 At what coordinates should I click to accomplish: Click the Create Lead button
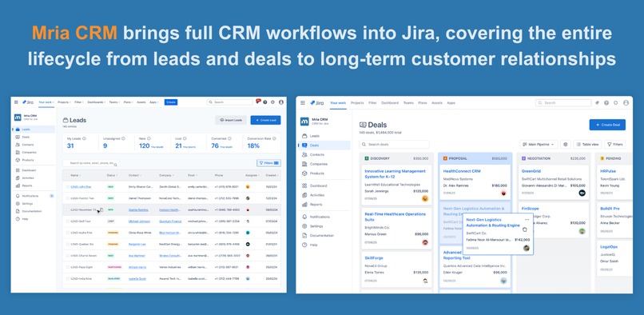click(266, 120)
